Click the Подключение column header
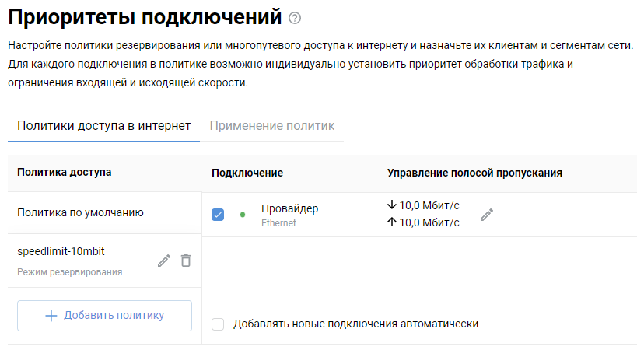Image resolution: width=644 pixels, height=350 pixels. tap(247, 173)
